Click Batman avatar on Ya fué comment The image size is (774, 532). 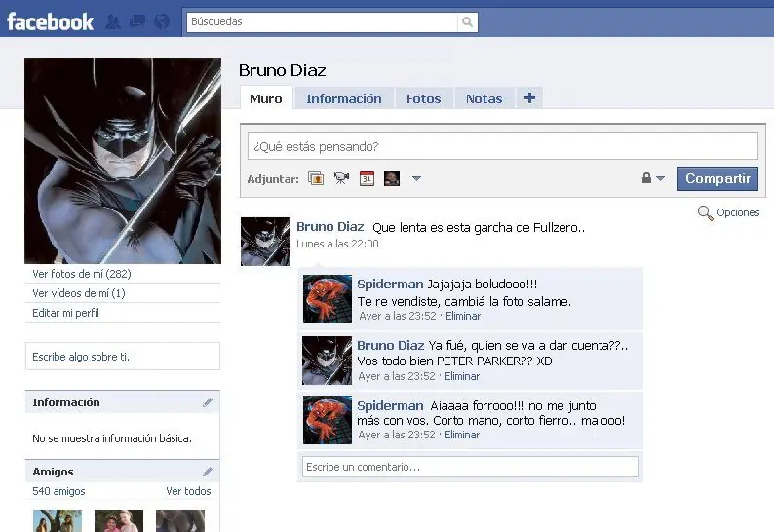327,361
